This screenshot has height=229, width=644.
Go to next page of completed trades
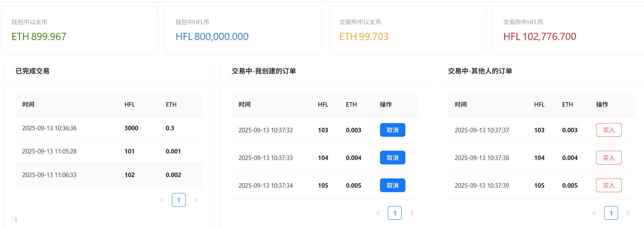pos(195,200)
